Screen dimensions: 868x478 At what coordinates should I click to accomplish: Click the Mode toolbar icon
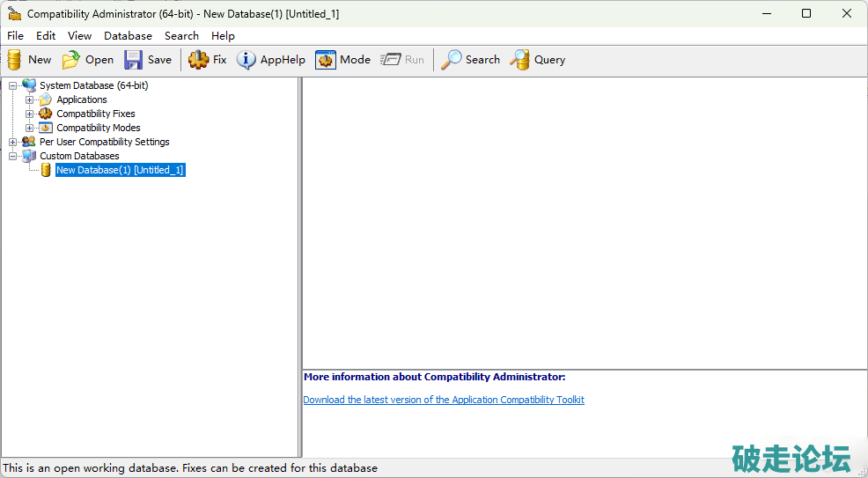tap(326, 60)
